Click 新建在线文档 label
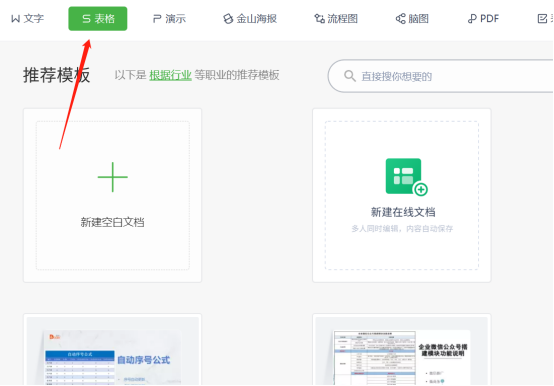 click(x=403, y=212)
